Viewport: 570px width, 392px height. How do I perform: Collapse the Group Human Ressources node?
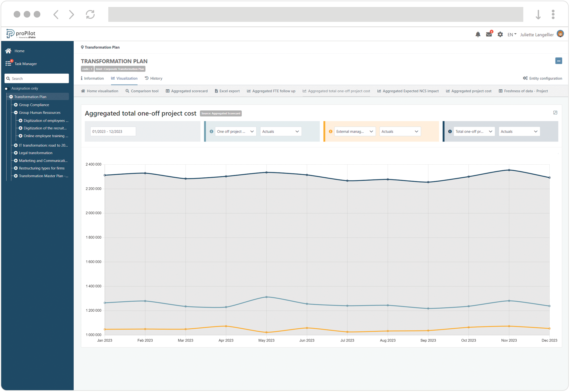click(16, 112)
